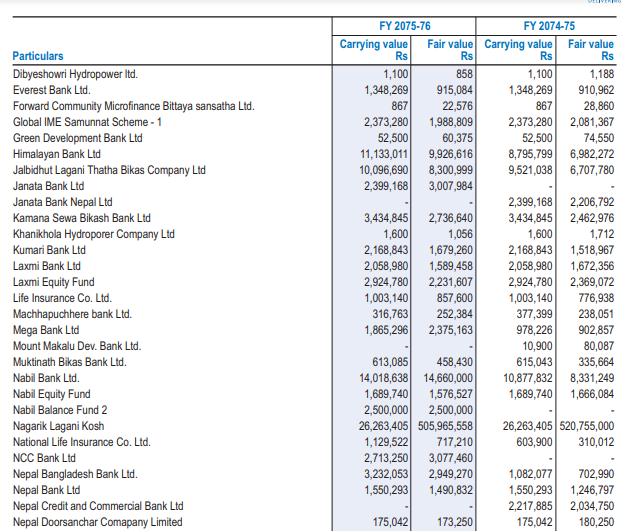Screen dimensions: 621x531
Task: Select the Dibyeshowri Hydropower ltd. row label
Action: [x=75, y=74]
